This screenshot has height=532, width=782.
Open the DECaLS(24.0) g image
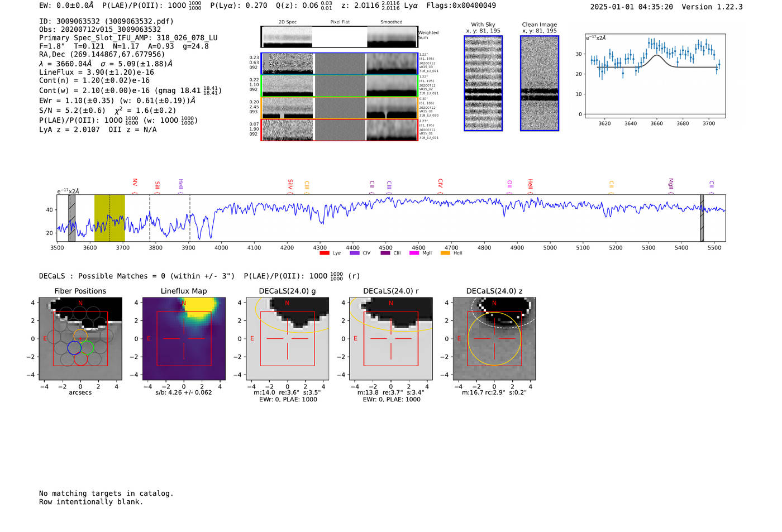tap(288, 339)
